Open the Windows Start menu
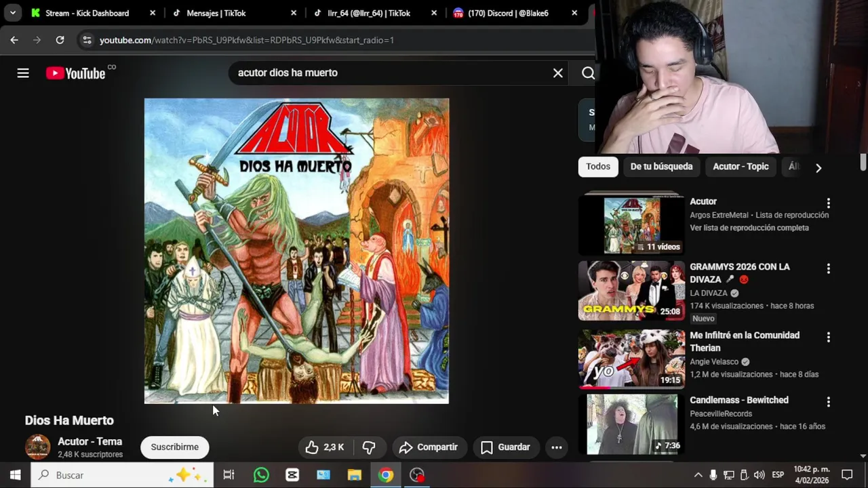868x488 pixels. coord(15,475)
